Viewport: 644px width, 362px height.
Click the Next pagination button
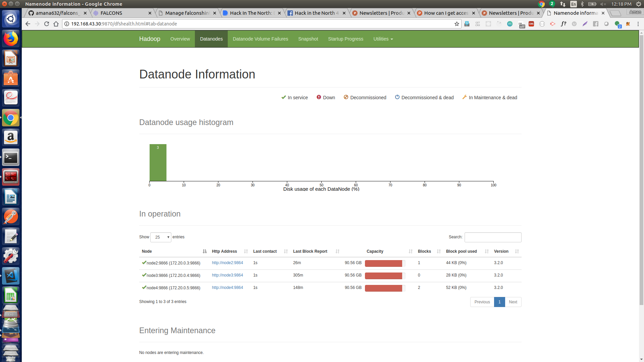tap(513, 302)
